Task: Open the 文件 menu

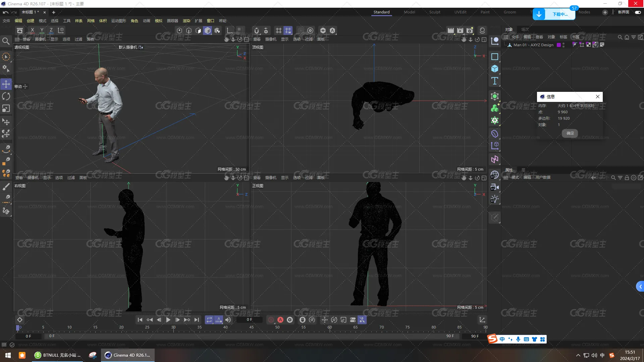Action: click(x=6, y=21)
